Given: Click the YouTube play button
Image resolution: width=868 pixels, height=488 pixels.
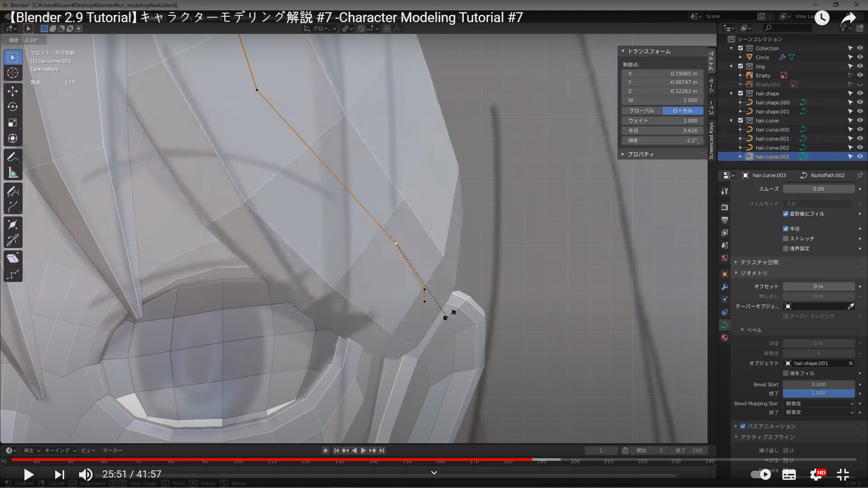Looking at the screenshot, I should 28,474.
